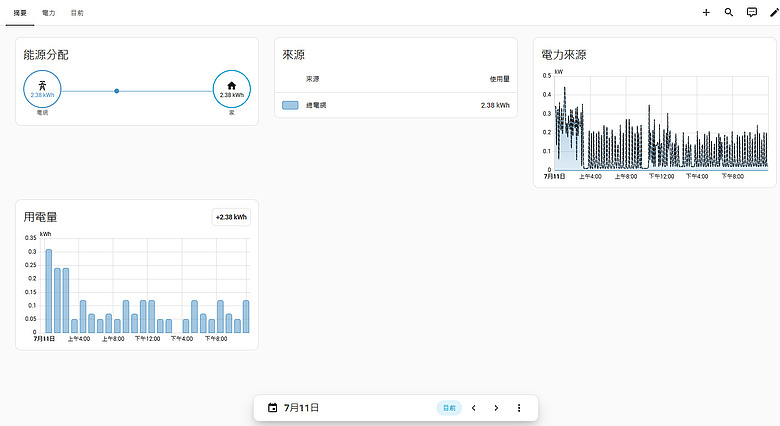Click the home circle in energy distribution
The image size is (780, 426).
(232, 89)
